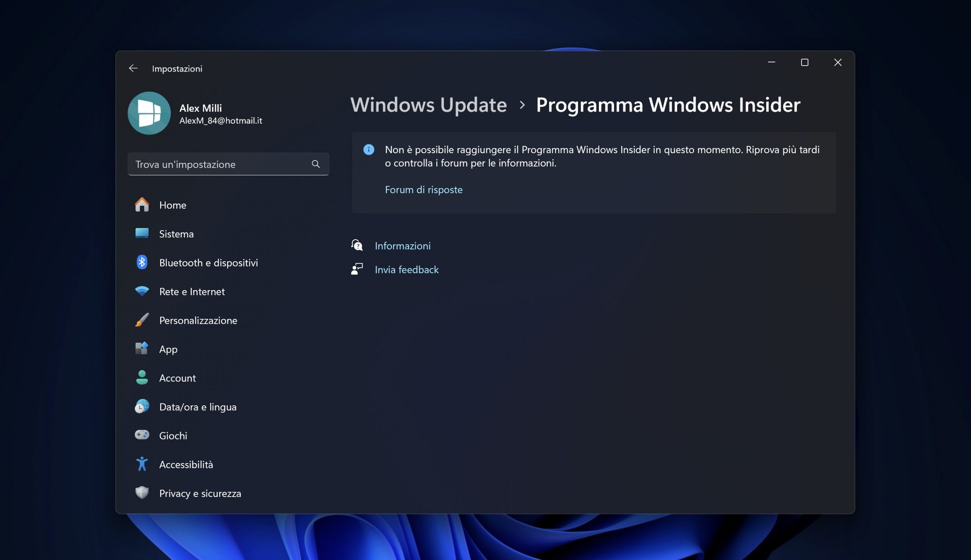Click the magnifier search icon
The height and width of the screenshot is (560, 971).
tap(316, 164)
